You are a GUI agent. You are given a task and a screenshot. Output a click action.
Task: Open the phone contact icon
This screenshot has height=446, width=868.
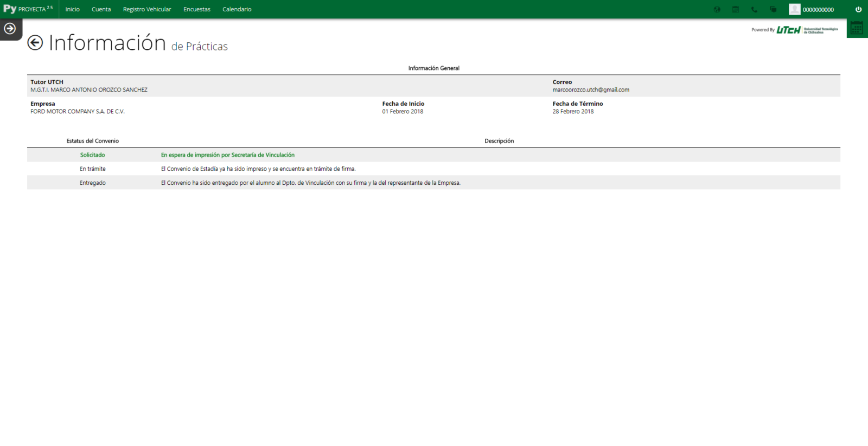754,9
